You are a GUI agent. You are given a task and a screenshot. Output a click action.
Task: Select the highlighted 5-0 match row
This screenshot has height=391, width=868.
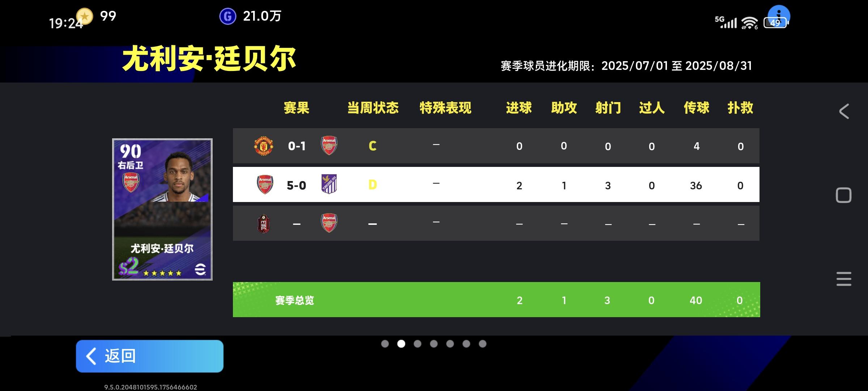[496, 185]
